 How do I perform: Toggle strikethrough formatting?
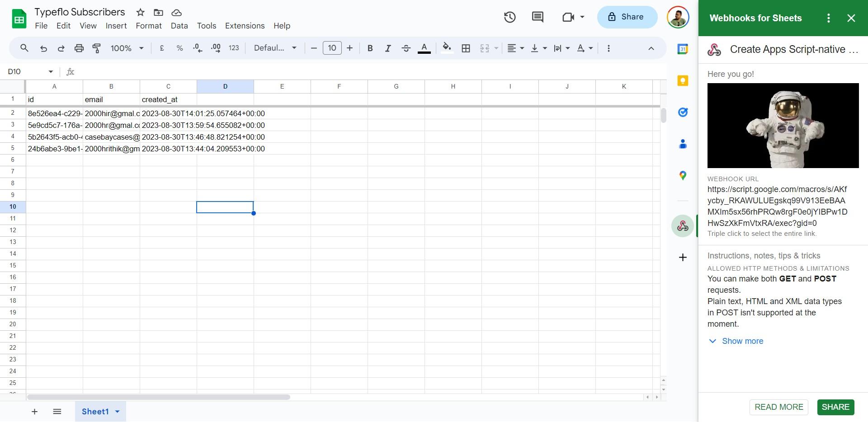[406, 48]
